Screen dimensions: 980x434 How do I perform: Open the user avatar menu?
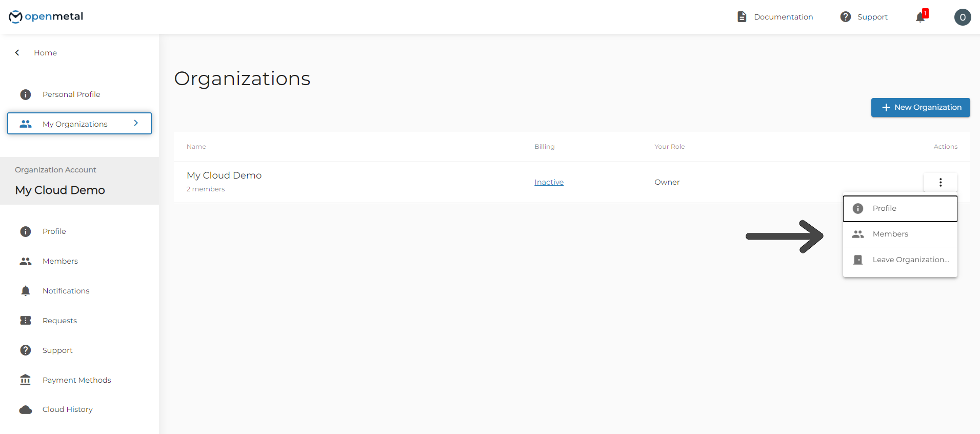pos(962,17)
